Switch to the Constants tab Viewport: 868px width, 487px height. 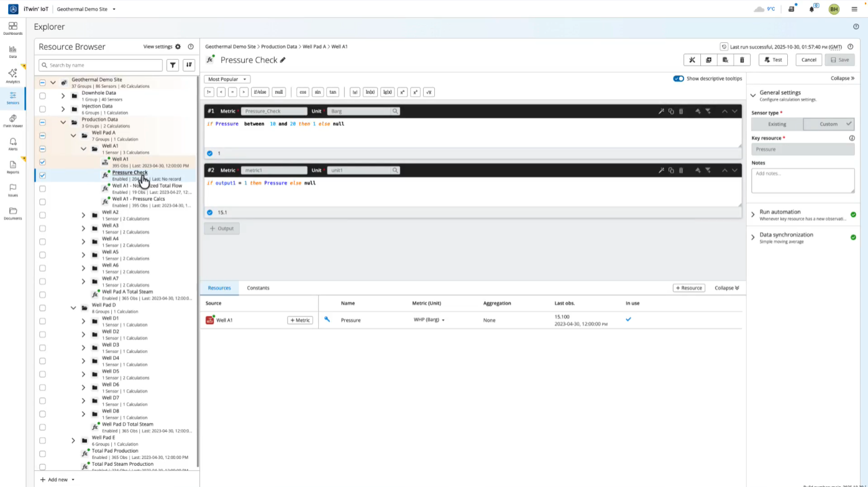click(x=258, y=288)
